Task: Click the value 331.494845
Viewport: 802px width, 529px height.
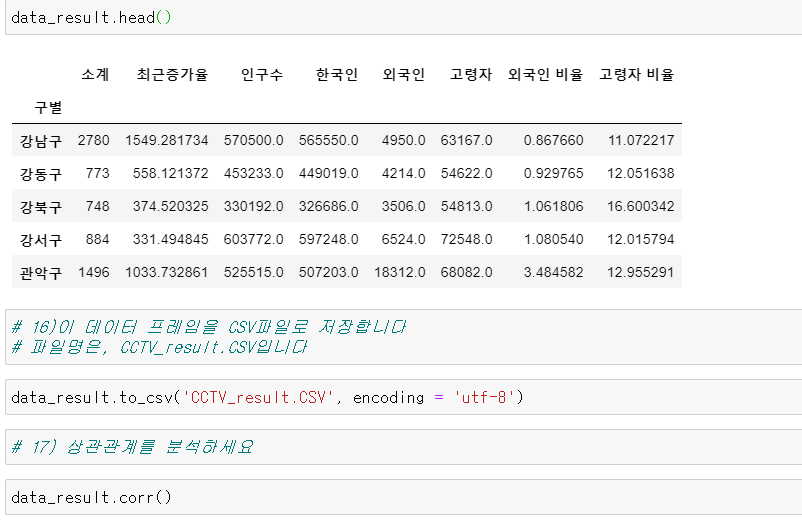Action: coord(171,239)
